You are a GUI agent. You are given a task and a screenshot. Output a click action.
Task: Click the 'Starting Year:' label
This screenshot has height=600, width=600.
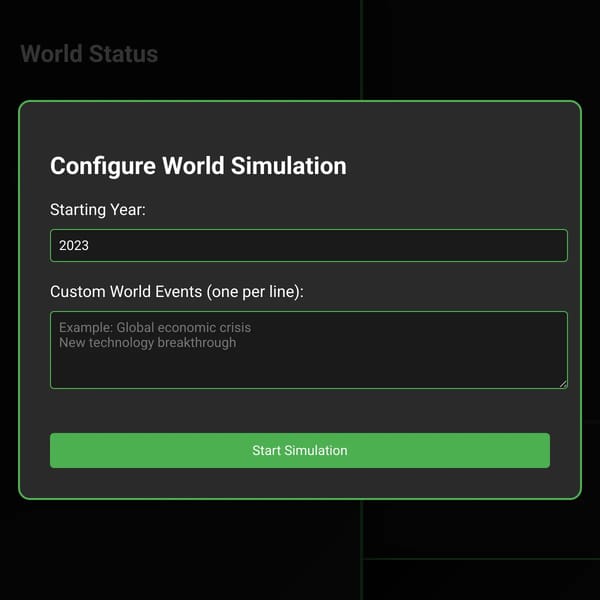[x=98, y=210]
